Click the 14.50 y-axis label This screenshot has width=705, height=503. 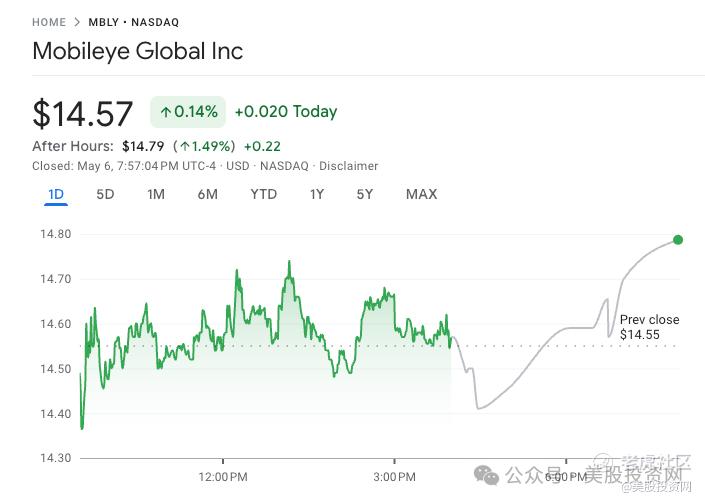coord(56,369)
